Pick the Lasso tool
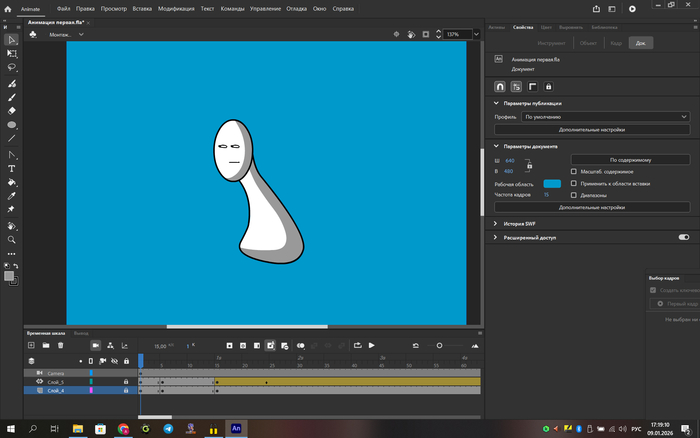Image resolution: width=700 pixels, height=438 pixels. tap(12, 67)
